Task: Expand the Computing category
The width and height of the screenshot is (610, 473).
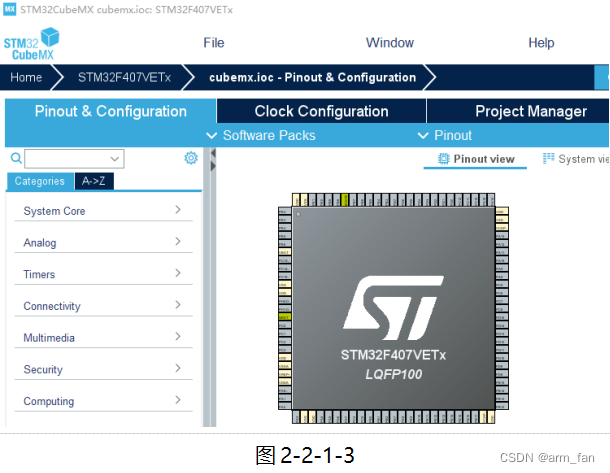Action: [x=103, y=401]
